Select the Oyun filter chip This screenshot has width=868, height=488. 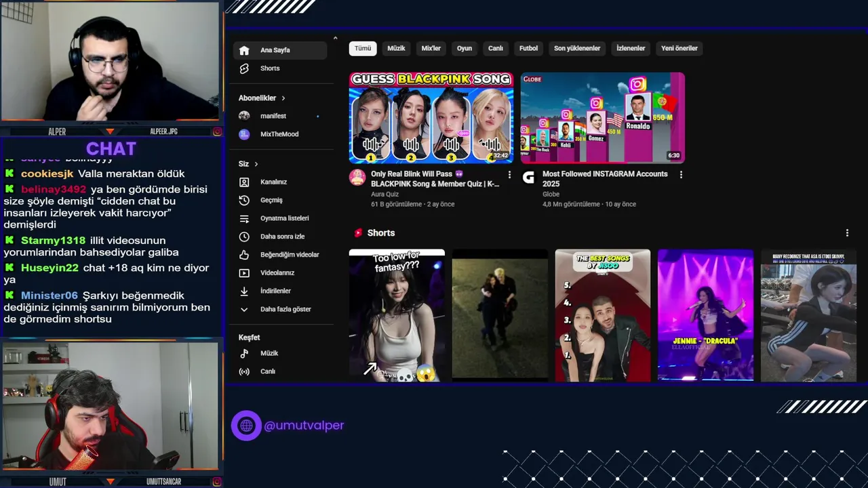click(465, 48)
